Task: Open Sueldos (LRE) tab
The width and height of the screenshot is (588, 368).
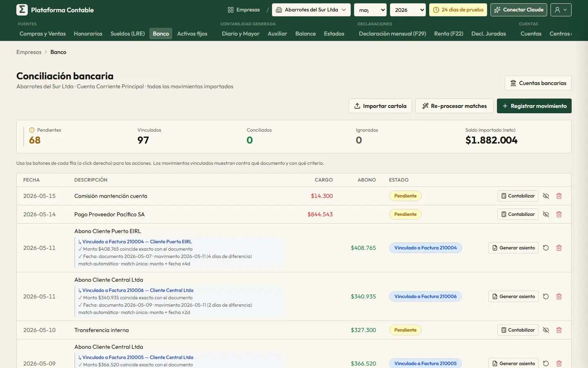Action: tap(128, 34)
